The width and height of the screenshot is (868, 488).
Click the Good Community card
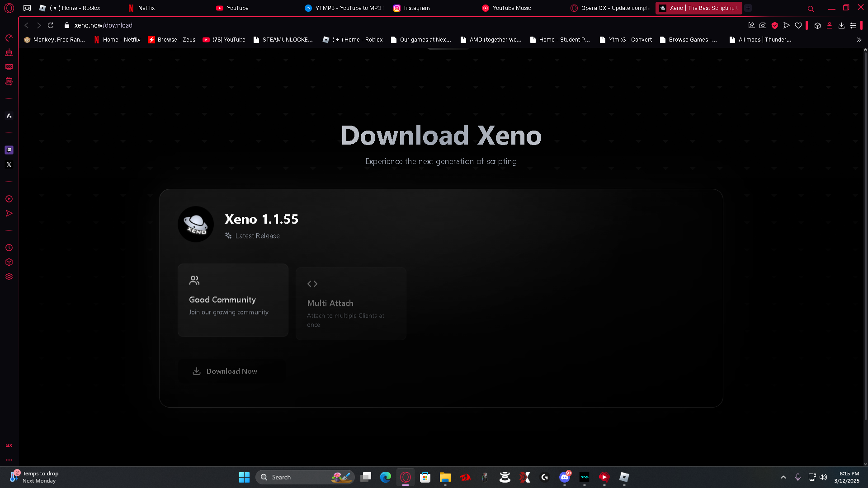[233, 300]
